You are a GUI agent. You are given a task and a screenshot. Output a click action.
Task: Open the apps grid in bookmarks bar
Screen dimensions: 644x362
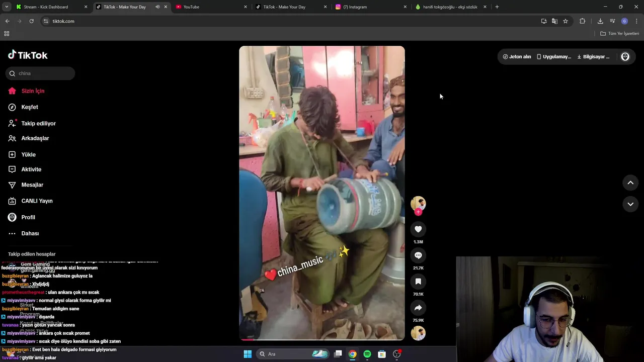[7, 34]
